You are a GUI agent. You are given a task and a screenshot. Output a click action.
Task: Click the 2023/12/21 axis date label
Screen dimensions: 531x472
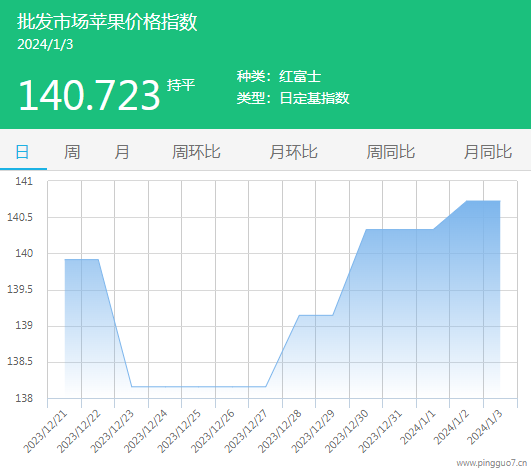click(x=45, y=431)
